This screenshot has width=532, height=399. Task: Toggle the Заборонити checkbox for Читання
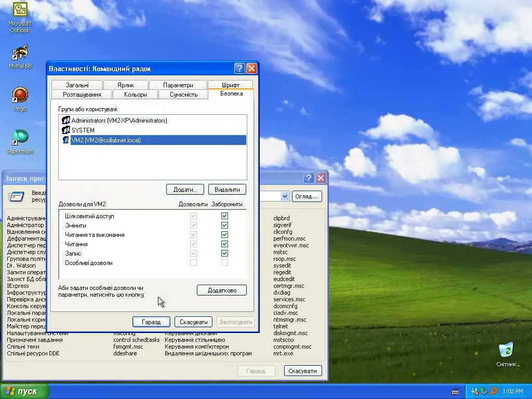pos(224,244)
